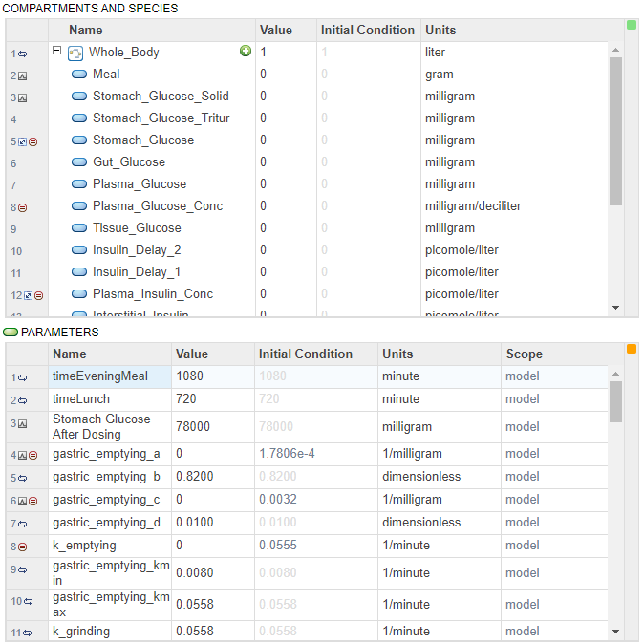Viewport: 644px width, 644px height.
Task: Click the assignment icon on species row 3
Action: (x=23, y=98)
